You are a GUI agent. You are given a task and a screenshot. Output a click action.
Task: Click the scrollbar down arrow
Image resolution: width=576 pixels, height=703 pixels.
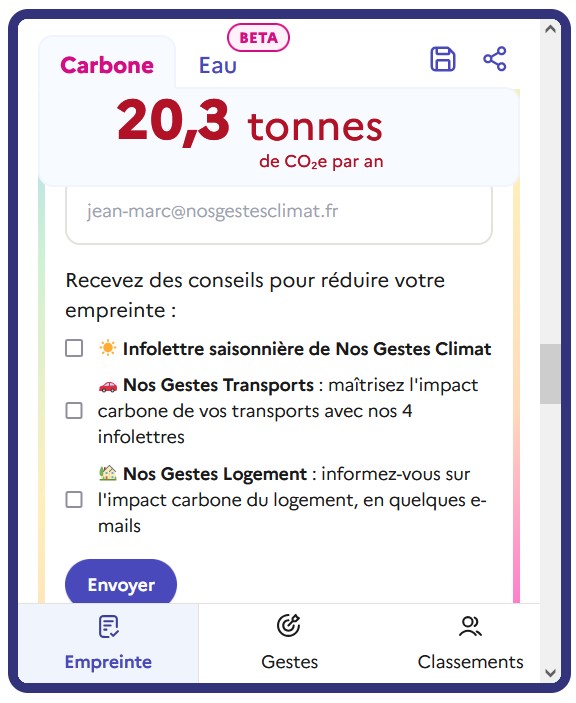point(550,673)
